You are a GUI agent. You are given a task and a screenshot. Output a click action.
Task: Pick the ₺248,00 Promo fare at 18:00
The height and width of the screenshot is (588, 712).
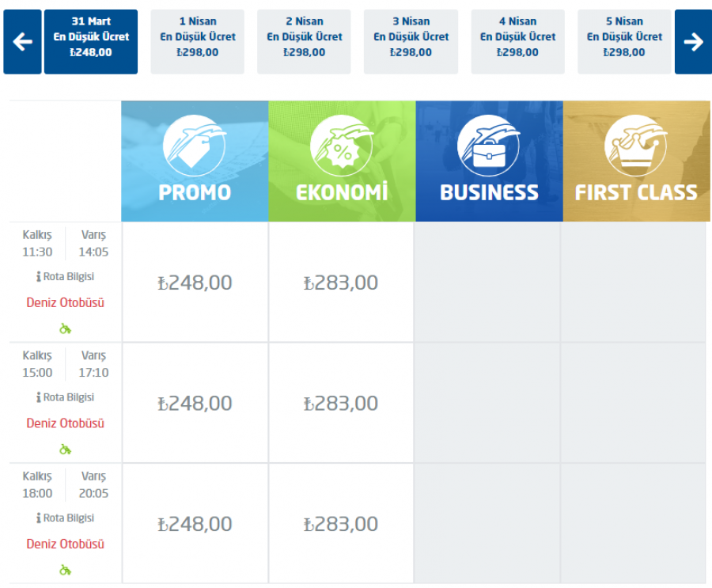(195, 524)
